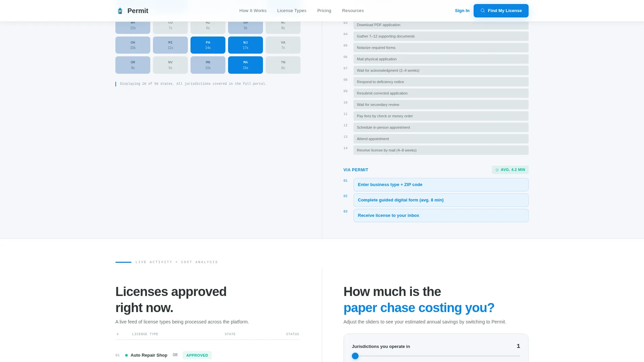Select the NJ 17s state tile
This screenshot has width=644, height=362.
pos(246,45)
